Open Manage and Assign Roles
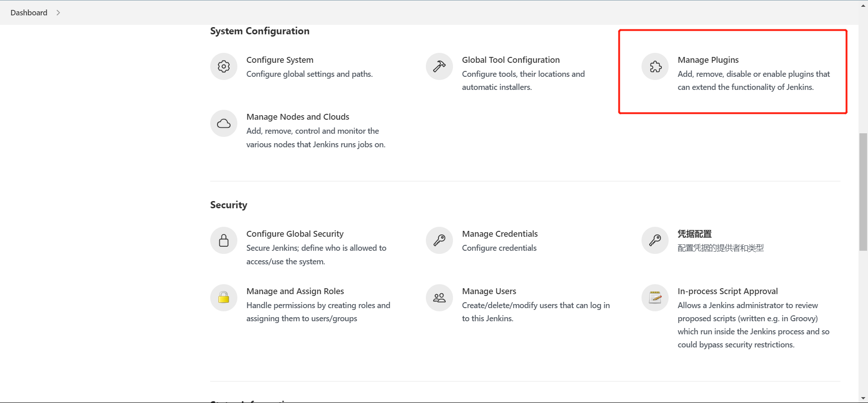The height and width of the screenshot is (403, 868). (295, 291)
